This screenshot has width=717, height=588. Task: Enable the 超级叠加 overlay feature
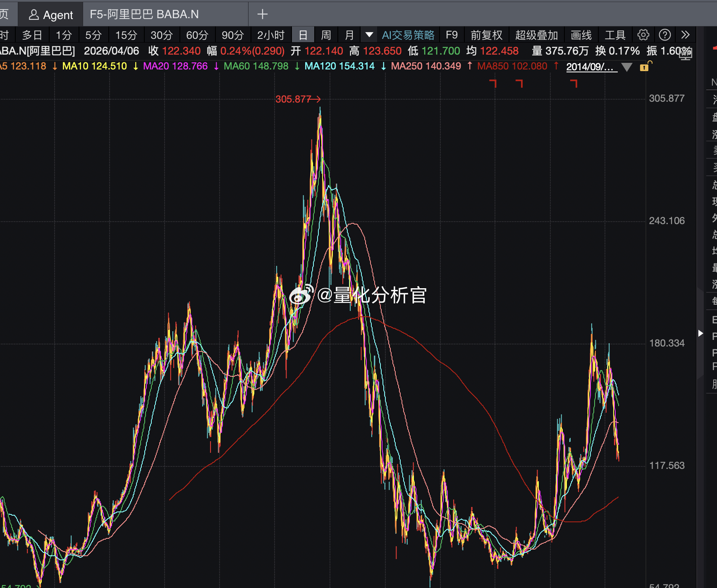click(x=536, y=35)
